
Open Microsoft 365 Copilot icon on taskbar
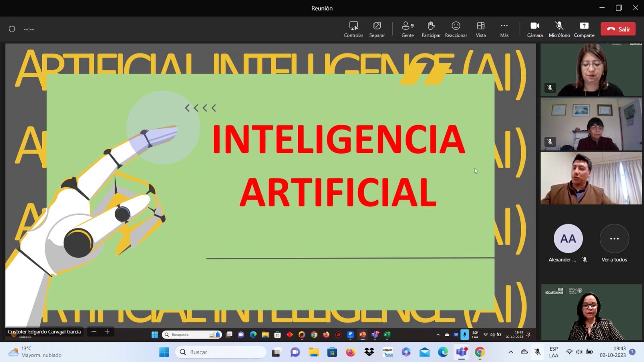click(406, 352)
